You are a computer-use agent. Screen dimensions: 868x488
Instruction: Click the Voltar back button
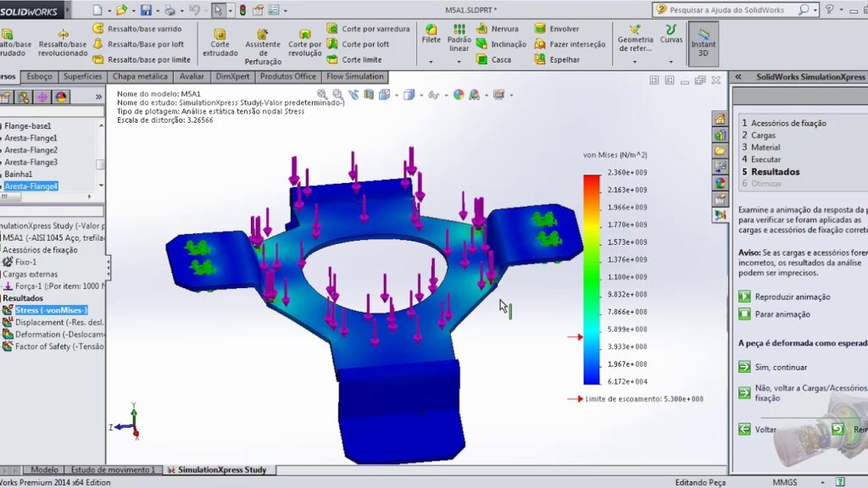[757, 430]
